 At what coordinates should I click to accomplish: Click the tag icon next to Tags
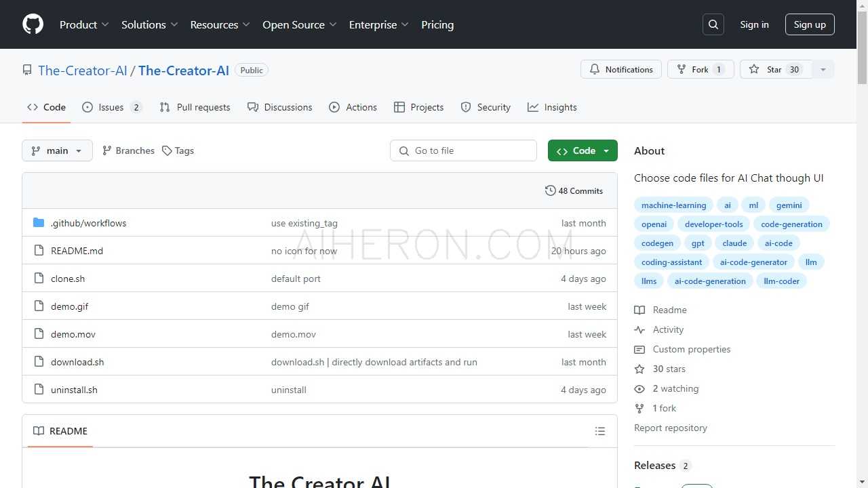167,150
